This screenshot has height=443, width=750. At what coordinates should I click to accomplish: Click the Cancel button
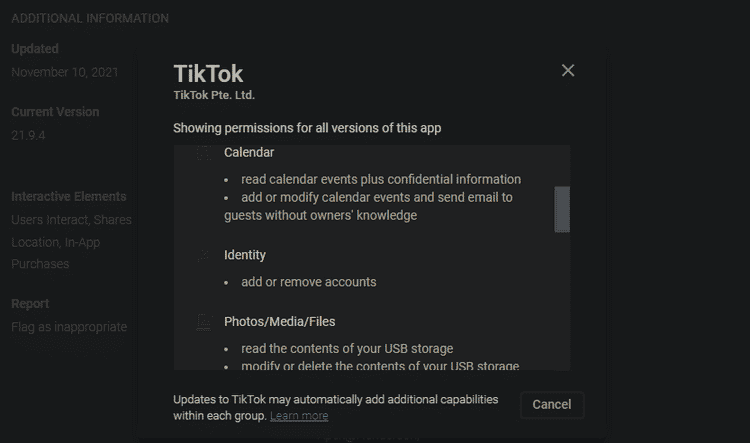click(552, 405)
